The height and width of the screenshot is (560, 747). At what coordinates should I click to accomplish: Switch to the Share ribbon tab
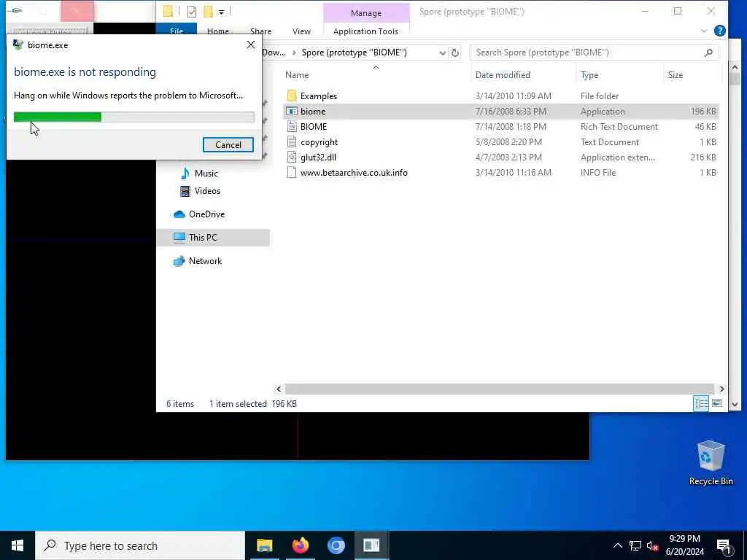pos(260,31)
